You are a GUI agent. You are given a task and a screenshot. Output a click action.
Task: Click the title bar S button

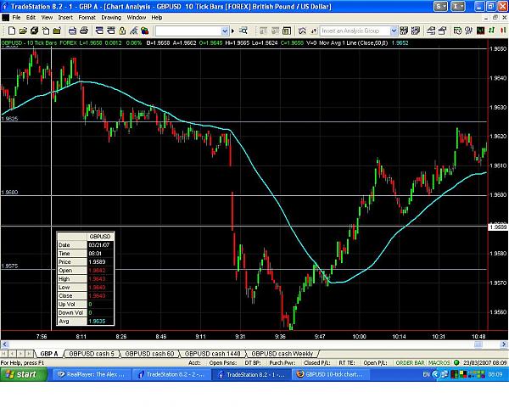coord(440,6)
